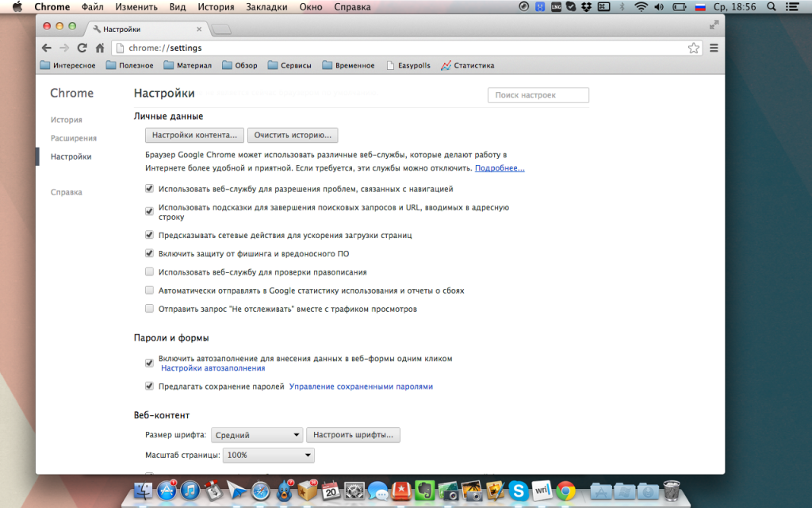Viewport: 812px width, 508px height.
Task: Open Wunderlist red star app in Dock
Action: 401,491
